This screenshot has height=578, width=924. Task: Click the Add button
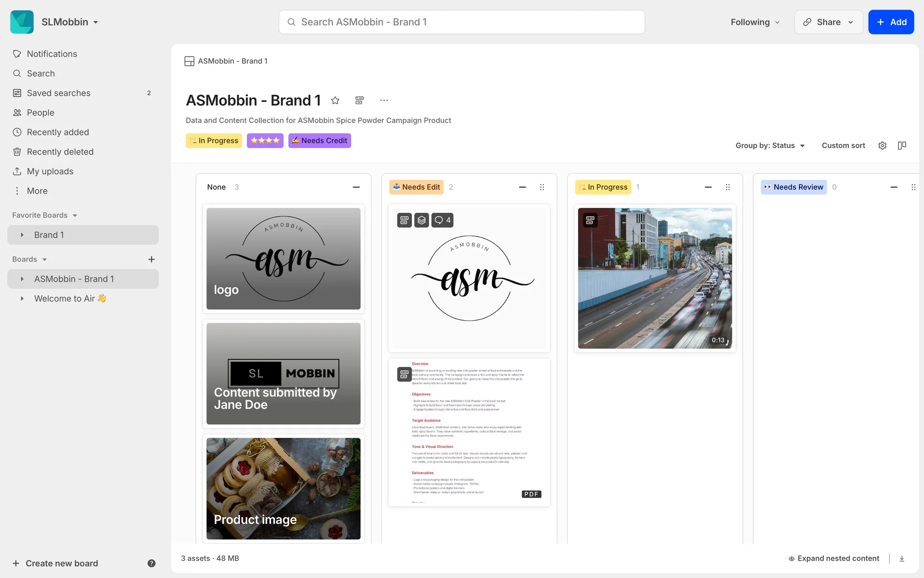[x=891, y=22]
